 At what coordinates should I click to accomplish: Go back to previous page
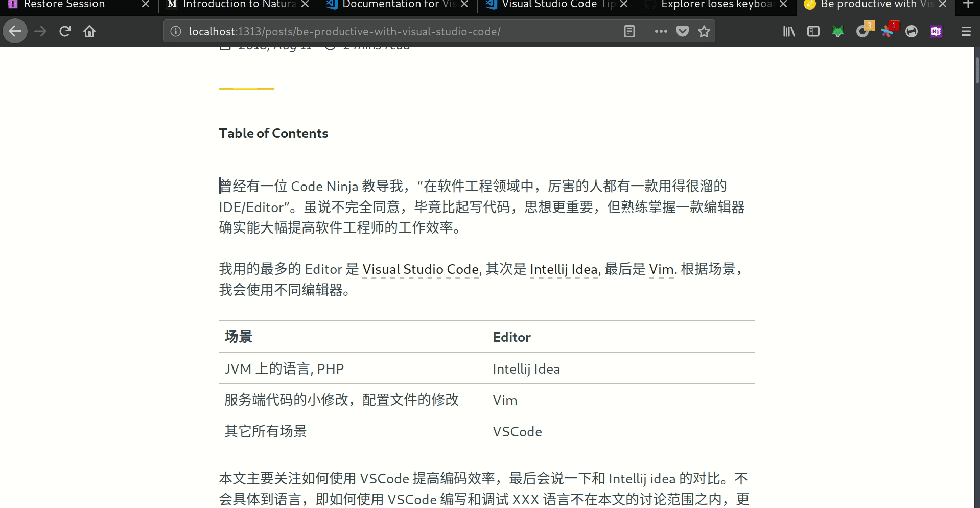15,31
